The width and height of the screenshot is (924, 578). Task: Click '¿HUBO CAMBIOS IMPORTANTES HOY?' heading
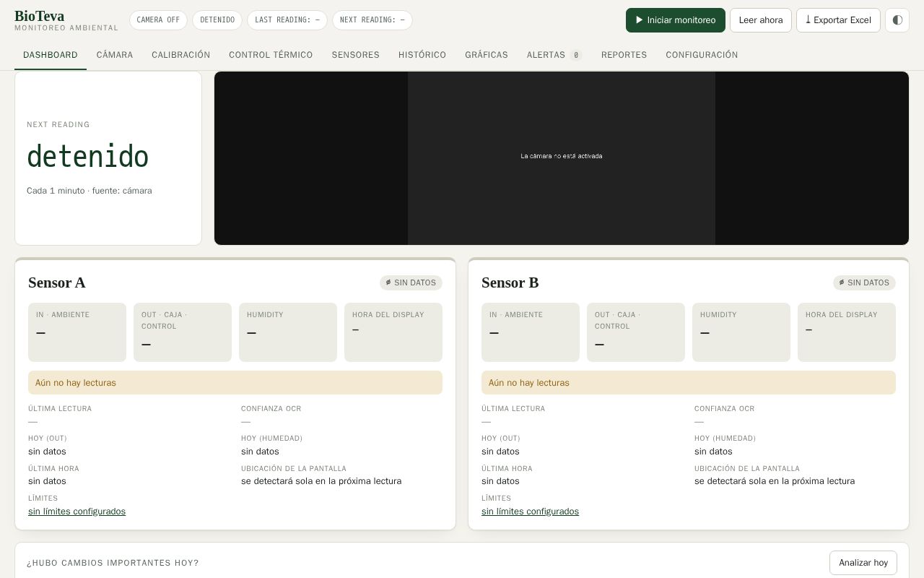point(113,563)
